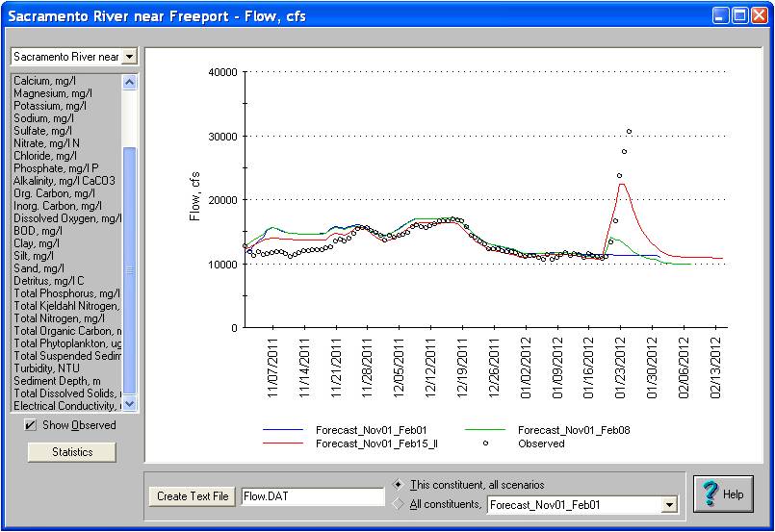Click the green Feb08 legend line
The width and height of the screenshot is (775, 532).
click(485, 430)
